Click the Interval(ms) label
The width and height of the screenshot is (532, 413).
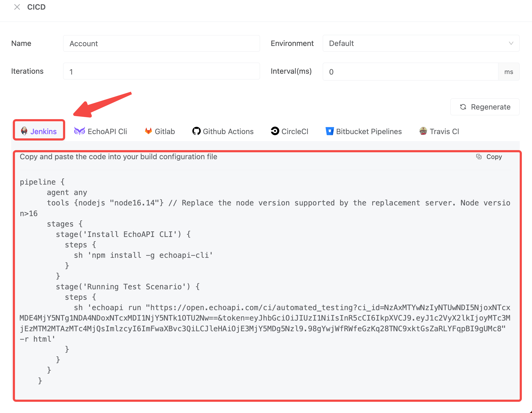pos(291,71)
